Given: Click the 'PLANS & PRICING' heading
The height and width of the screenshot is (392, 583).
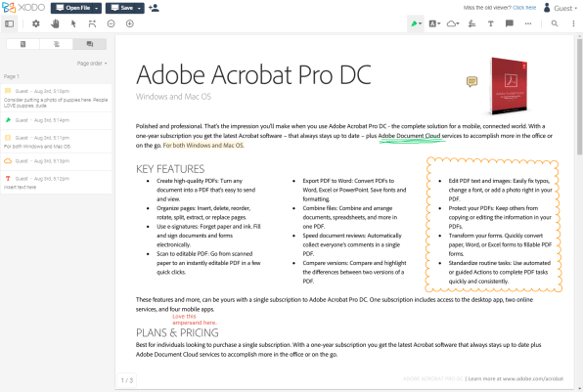Looking at the screenshot, I should [x=177, y=332].
